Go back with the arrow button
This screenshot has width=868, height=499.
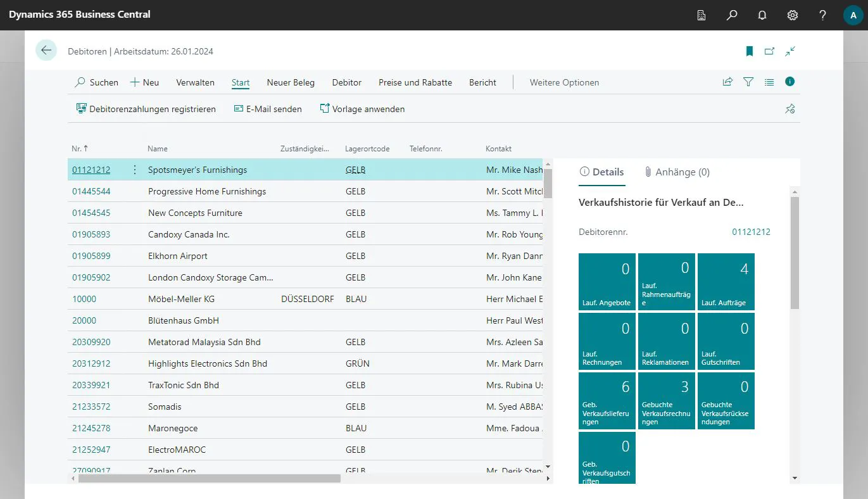46,50
